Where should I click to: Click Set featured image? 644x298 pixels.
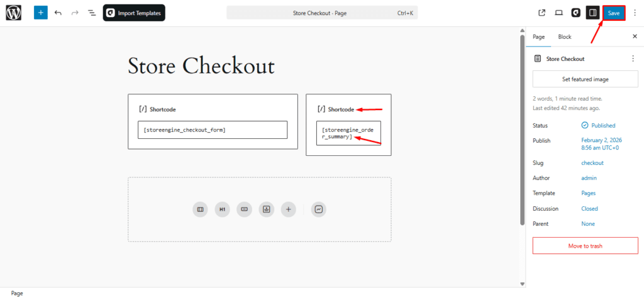point(586,79)
